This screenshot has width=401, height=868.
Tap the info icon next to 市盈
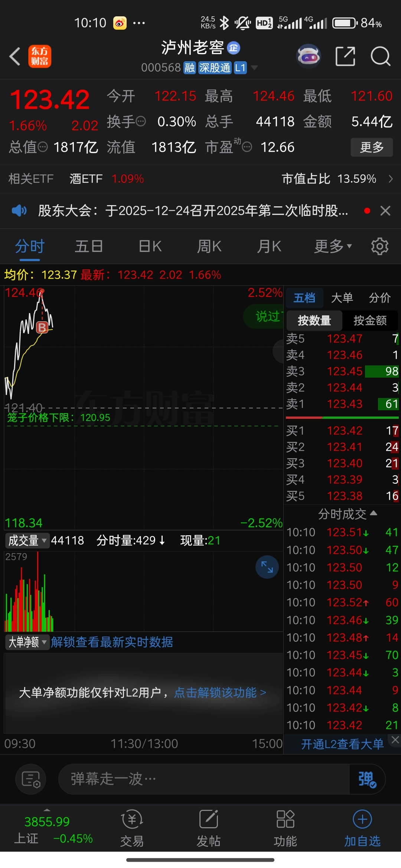(x=247, y=147)
